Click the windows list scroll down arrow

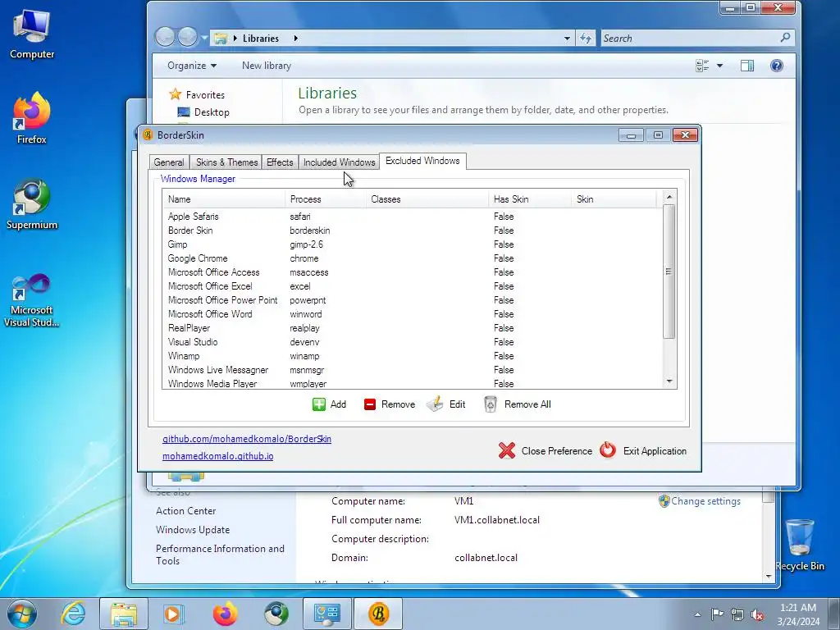(x=669, y=381)
